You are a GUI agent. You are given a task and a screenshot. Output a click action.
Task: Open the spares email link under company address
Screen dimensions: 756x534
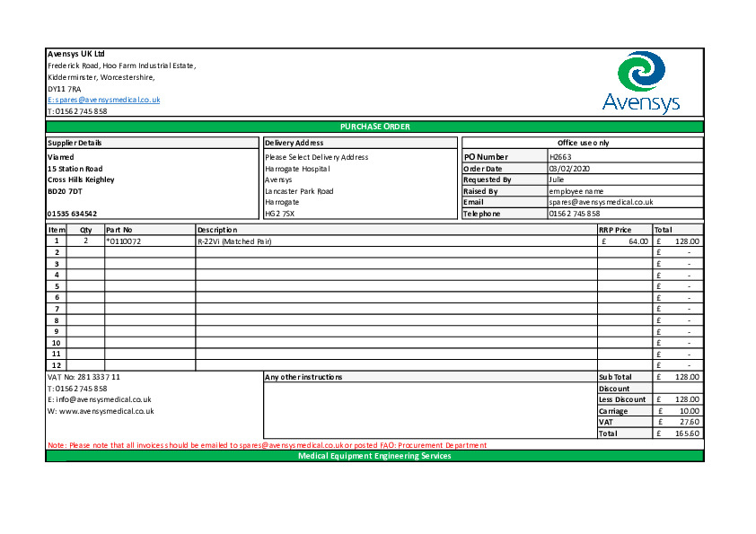[103, 100]
